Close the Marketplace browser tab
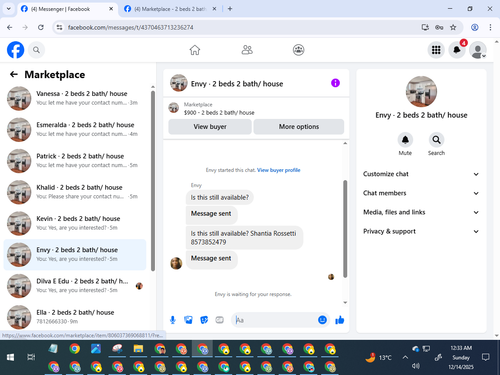This screenshot has width=500, height=375. point(214,9)
